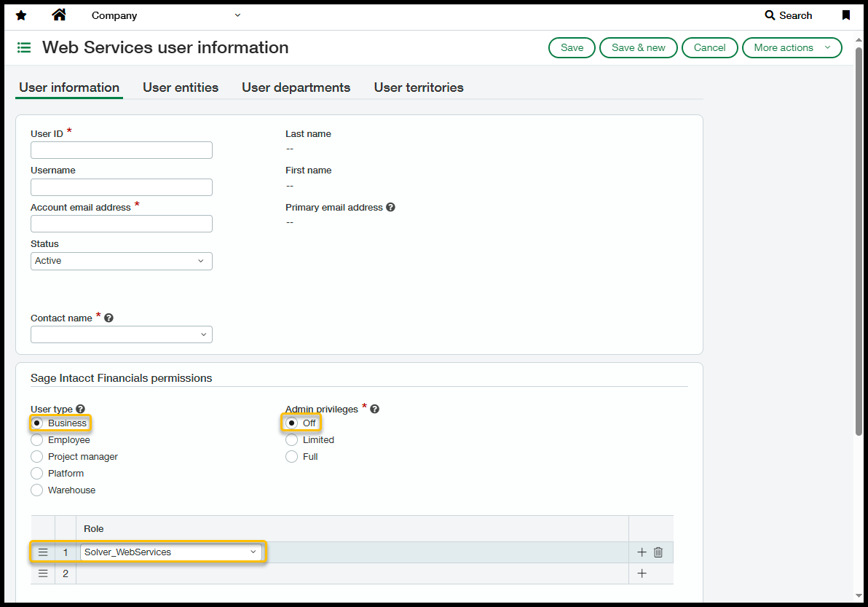868x607 pixels.
Task: Select the Employee user type
Action: 37,440
